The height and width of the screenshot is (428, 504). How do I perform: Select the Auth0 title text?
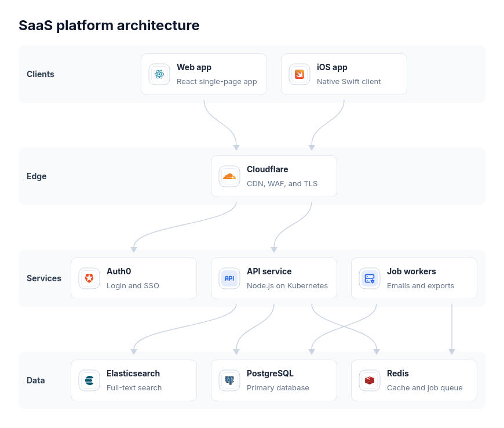[x=119, y=271]
